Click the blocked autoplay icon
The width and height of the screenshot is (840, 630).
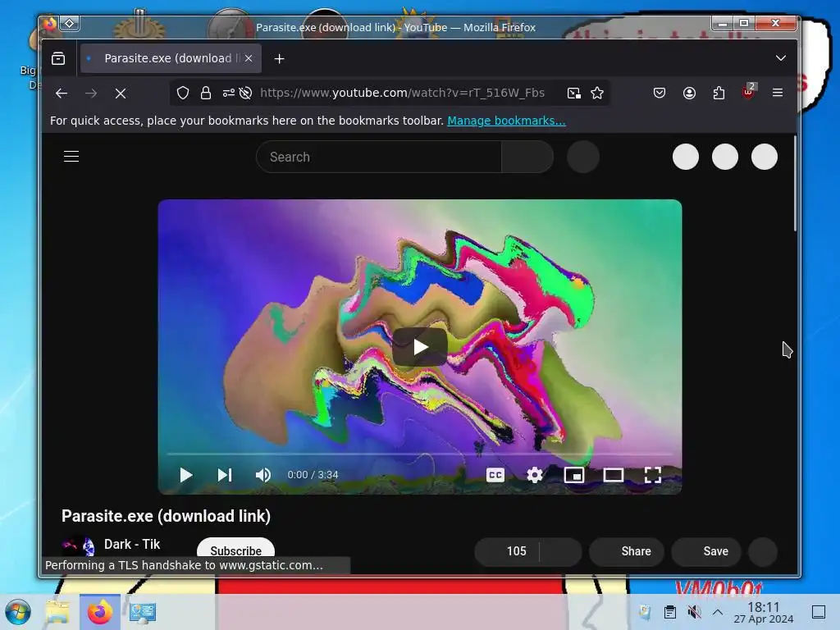245,94
